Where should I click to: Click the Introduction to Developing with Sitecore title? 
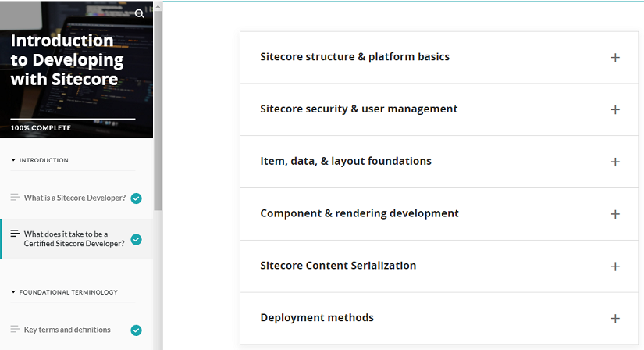click(66, 60)
